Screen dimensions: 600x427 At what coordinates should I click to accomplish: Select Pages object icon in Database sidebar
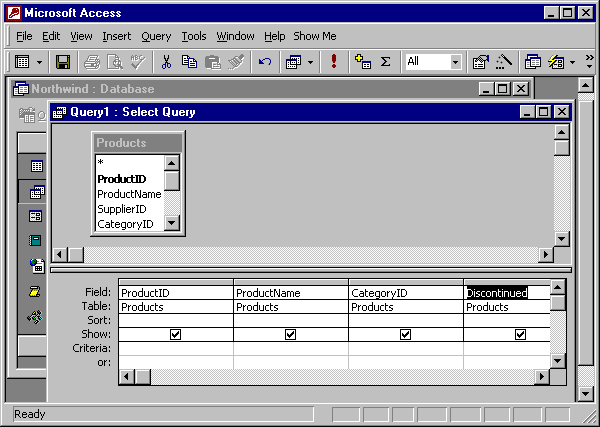pos(37,266)
